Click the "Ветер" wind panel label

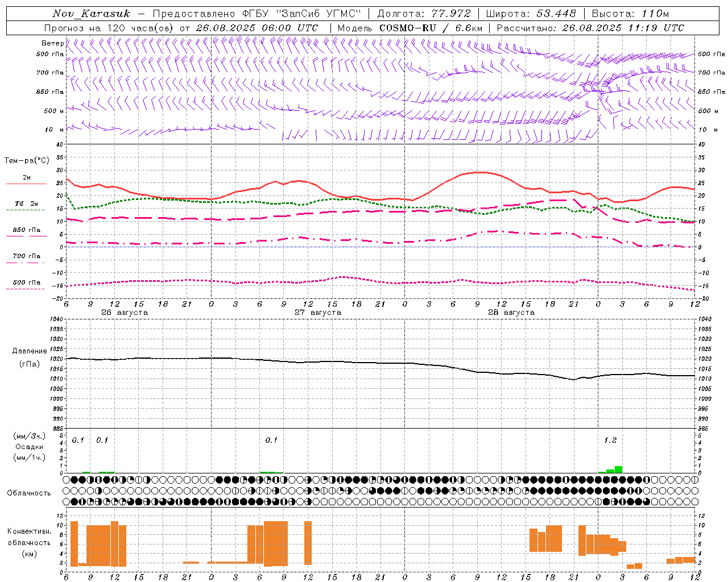(x=53, y=43)
